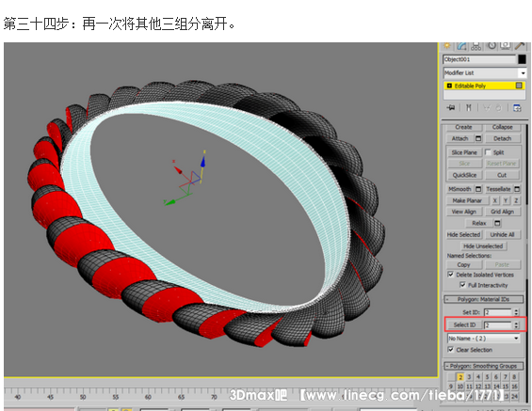Open Relax settings box

497,223
